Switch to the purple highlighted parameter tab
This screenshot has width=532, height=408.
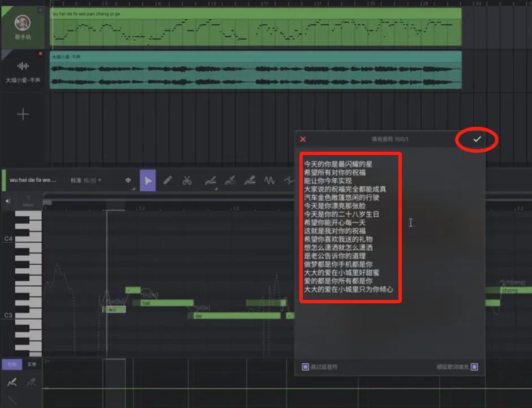(12, 364)
